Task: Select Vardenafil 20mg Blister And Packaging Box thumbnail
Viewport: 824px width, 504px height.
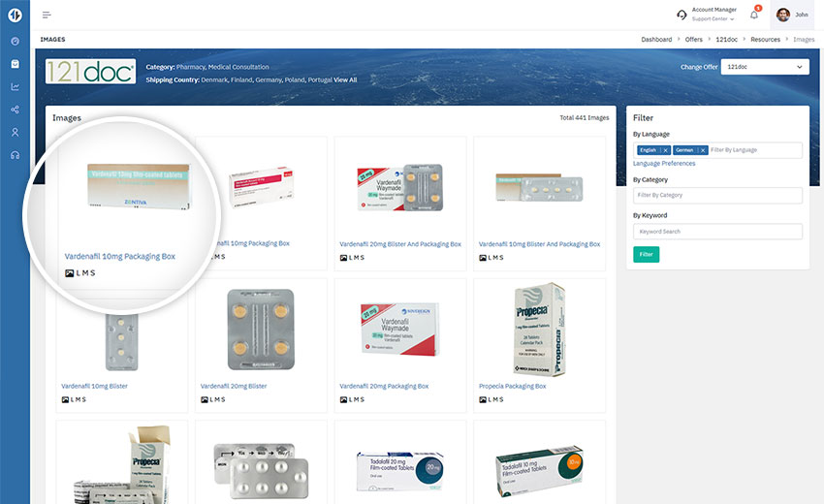Action: pos(400,188)
